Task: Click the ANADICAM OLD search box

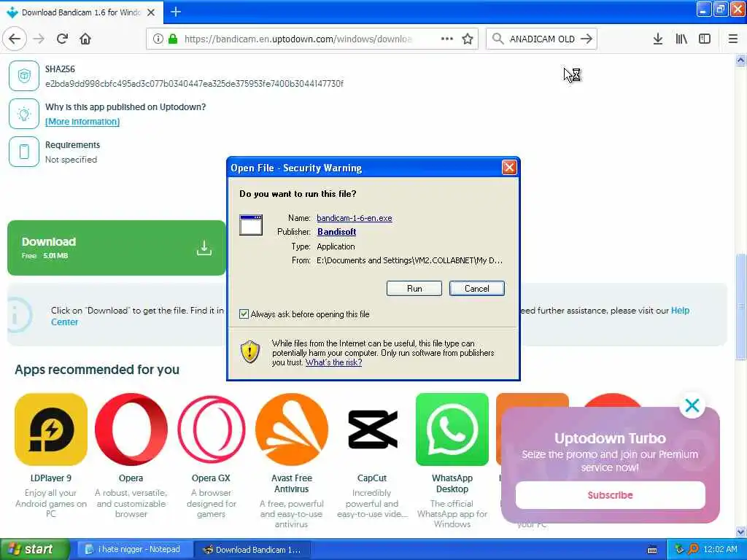Action: pyautogui.click(x=542, y=39)
